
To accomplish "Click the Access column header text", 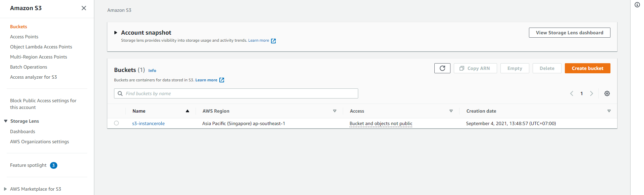I will point(357,111).
